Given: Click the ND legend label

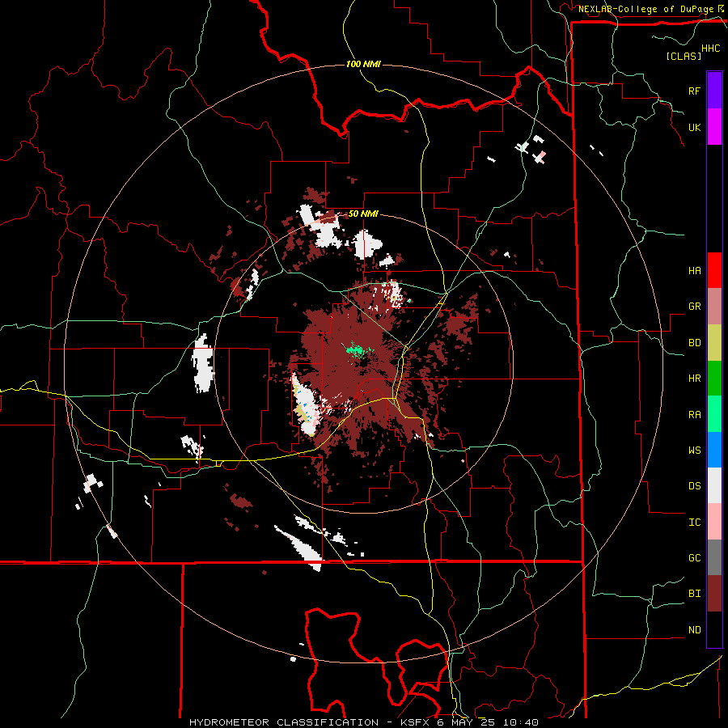Looking at the screenshot, I should tap(694, 630).
